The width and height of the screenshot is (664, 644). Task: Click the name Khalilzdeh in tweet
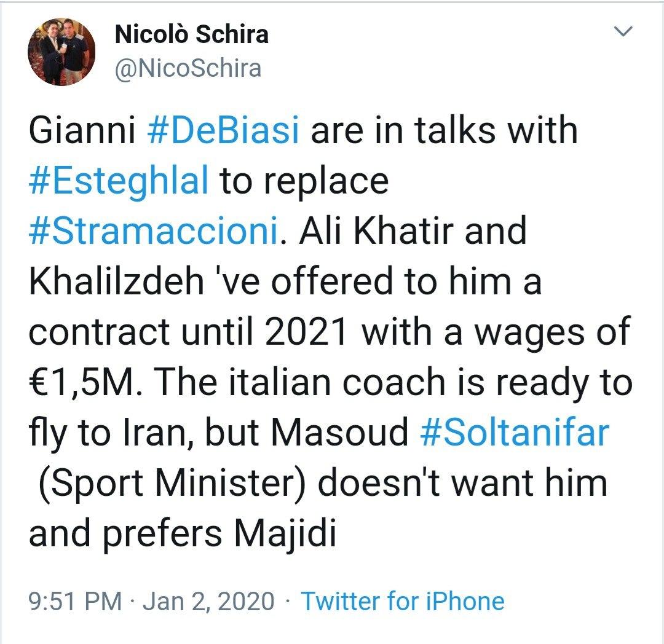[x=116, y=281]
